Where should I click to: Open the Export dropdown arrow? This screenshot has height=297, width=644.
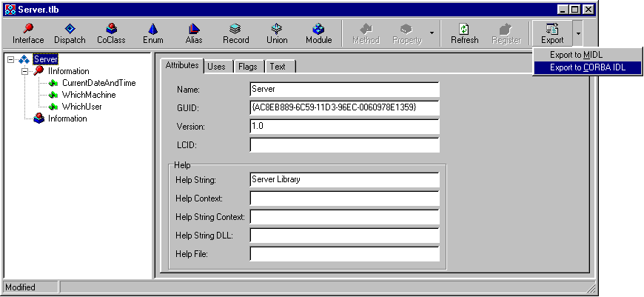click(577, 33)
